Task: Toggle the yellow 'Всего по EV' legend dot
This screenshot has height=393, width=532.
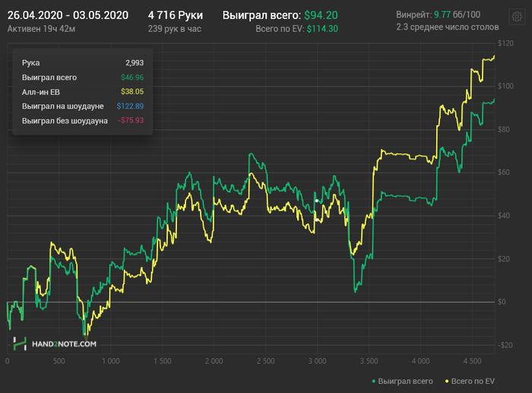Action: coord(447,382)
